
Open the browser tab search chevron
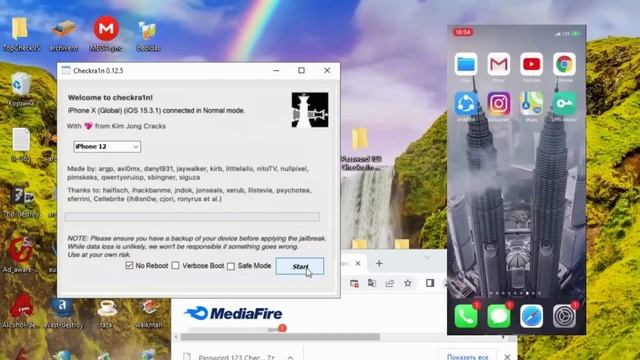coord(427,258)
